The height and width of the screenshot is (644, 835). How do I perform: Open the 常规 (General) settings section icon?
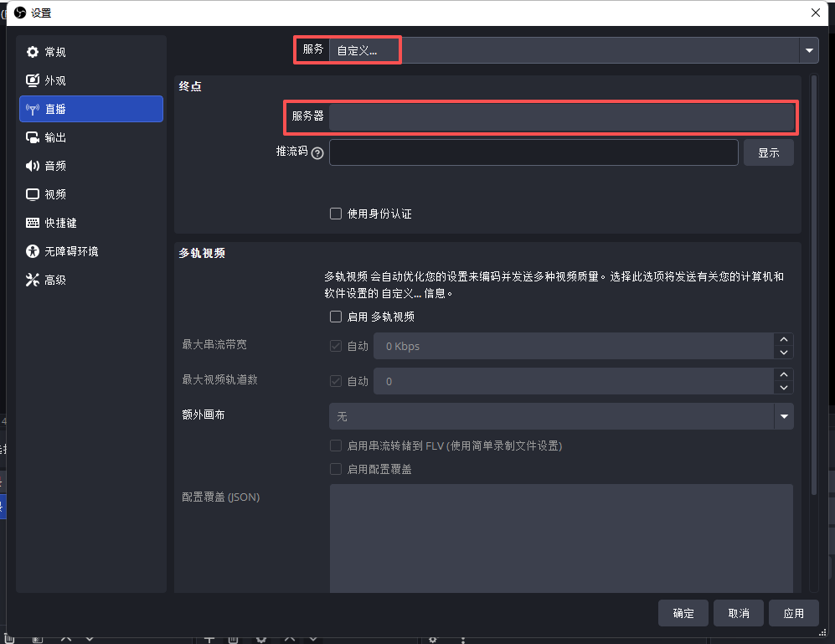[x=34, y=52]
